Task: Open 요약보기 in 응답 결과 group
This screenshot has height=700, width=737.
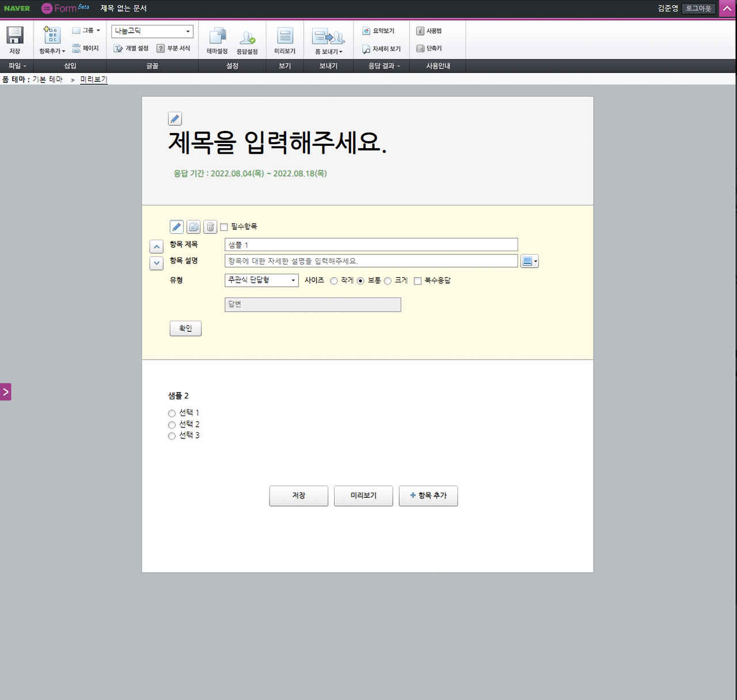Action: [x=380, y=31]
